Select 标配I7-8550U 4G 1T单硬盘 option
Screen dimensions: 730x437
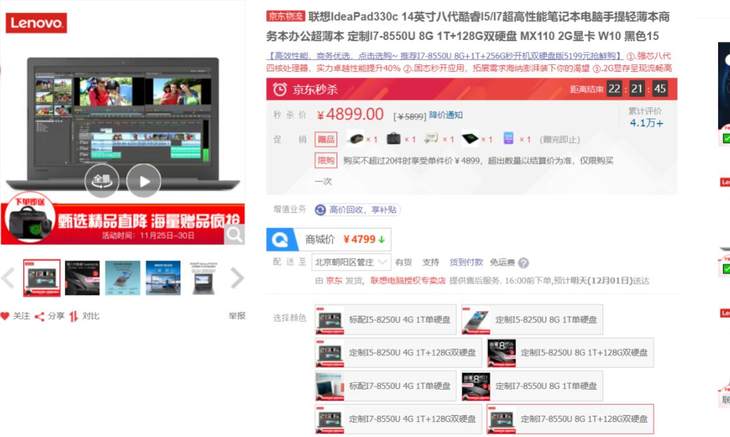point(385,386)
